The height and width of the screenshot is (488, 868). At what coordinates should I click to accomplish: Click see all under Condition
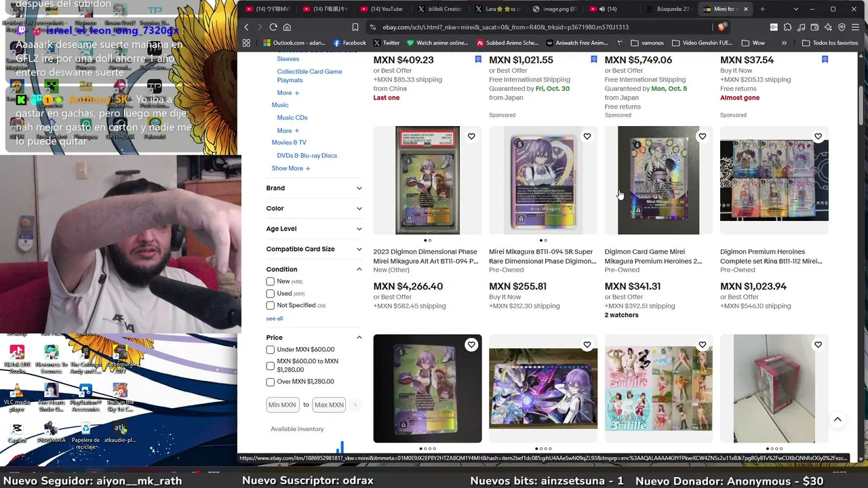click(x=275, y=319)
